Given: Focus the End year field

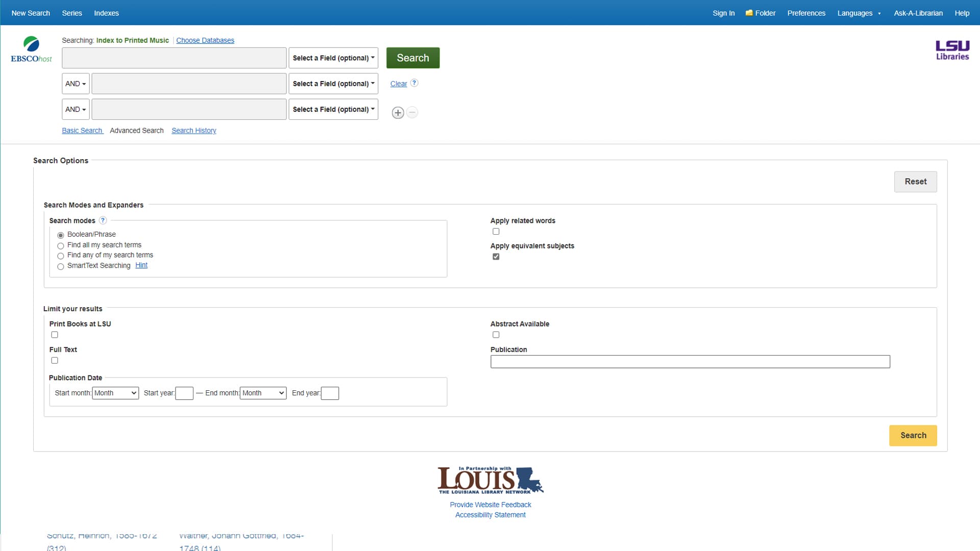Looking at the screenshot, I should tap(330, 393).
